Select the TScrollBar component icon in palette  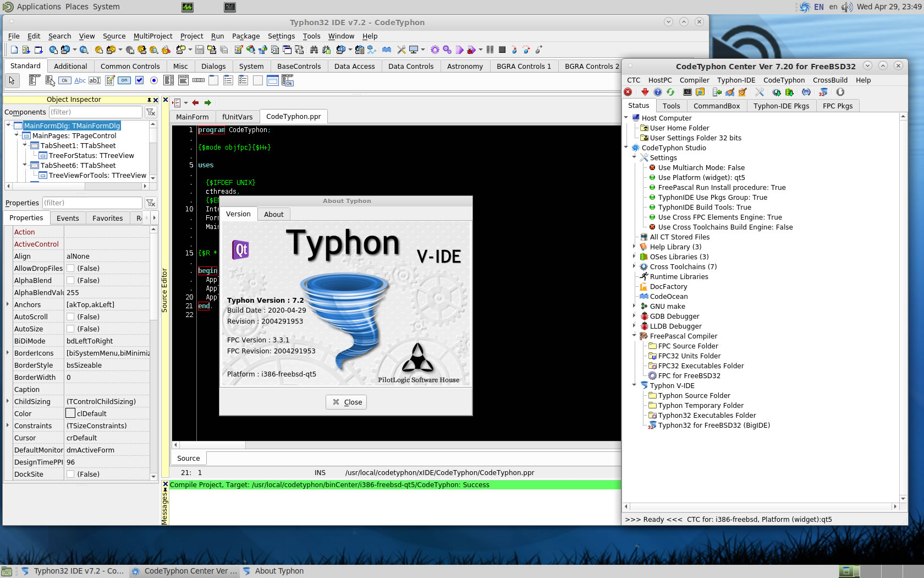[199, 80]
